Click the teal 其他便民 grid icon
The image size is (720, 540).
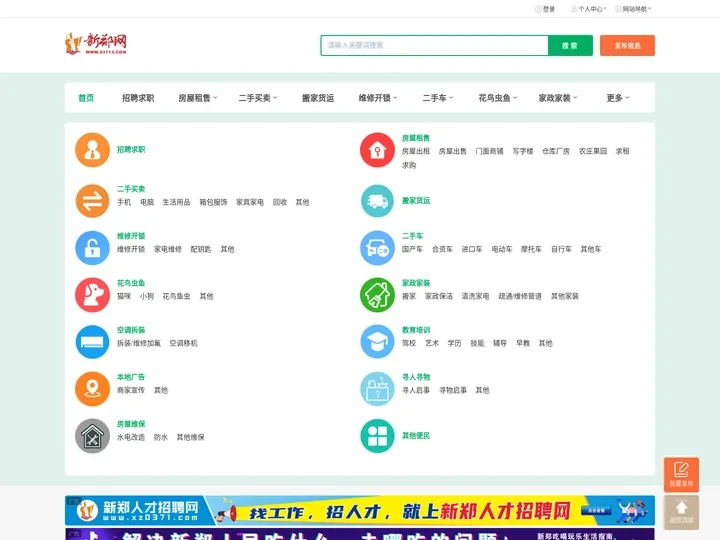[377, 436]
